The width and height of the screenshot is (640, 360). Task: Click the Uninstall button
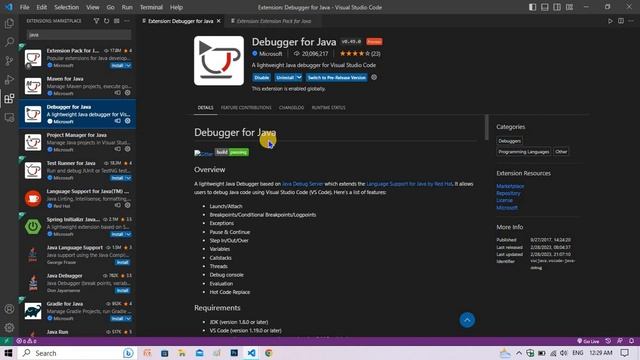click(285, 78)
